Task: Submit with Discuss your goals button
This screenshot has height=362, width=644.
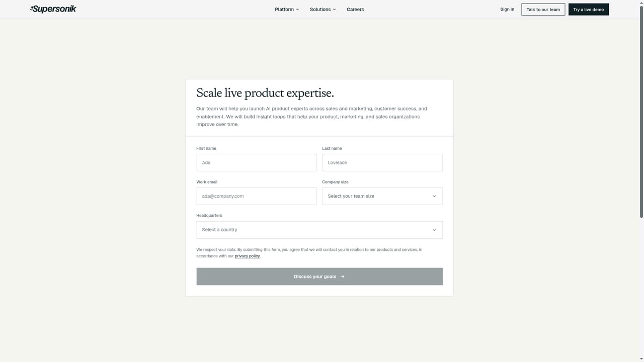Action: point(319,277)
